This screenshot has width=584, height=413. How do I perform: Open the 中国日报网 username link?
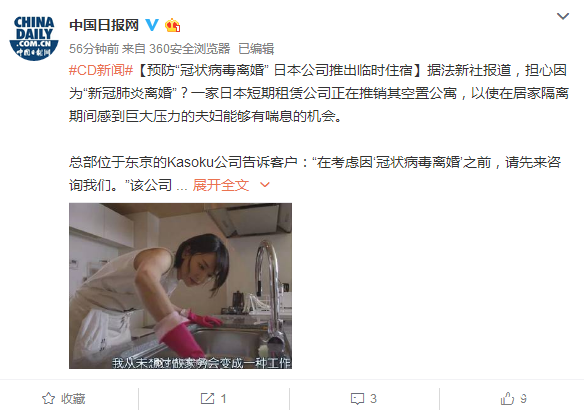click(x=104, y=25)
